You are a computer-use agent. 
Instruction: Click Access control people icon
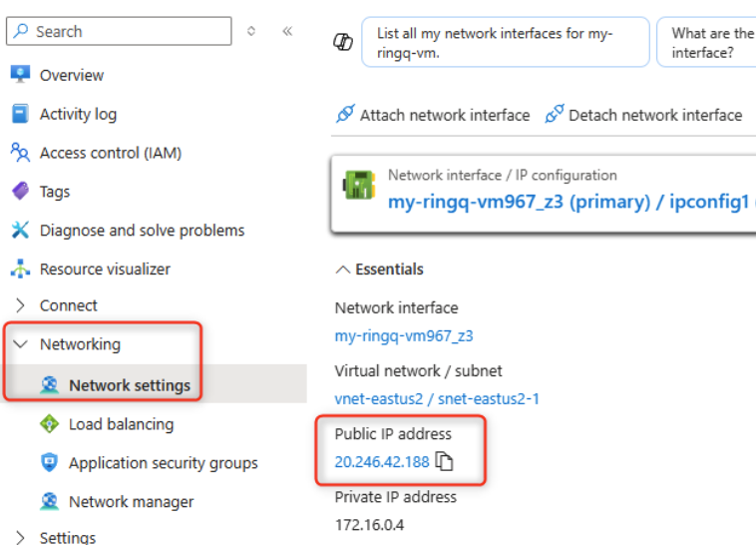(20, 152)
